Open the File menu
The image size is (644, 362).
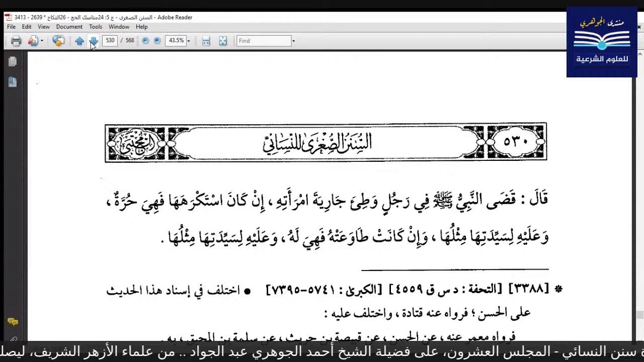11,27
